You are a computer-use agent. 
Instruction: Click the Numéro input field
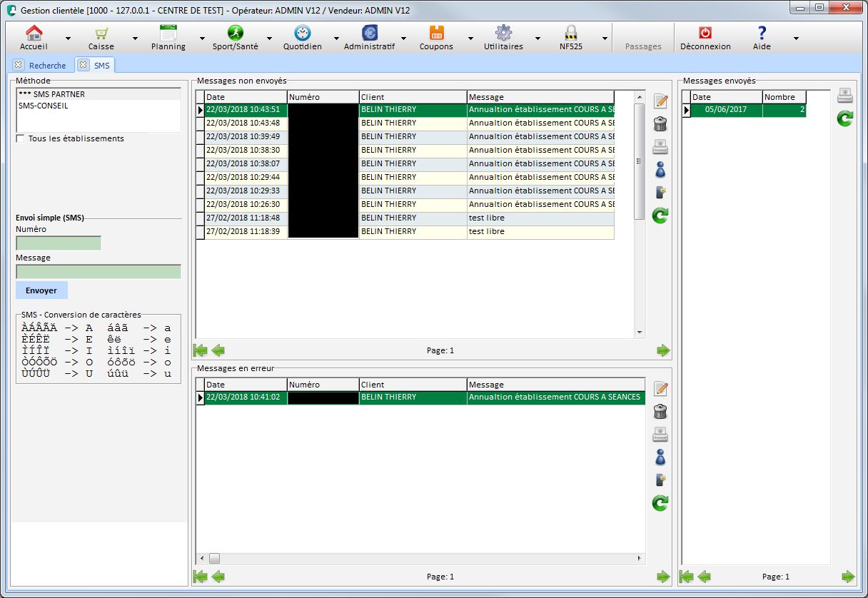coord(59,243)
